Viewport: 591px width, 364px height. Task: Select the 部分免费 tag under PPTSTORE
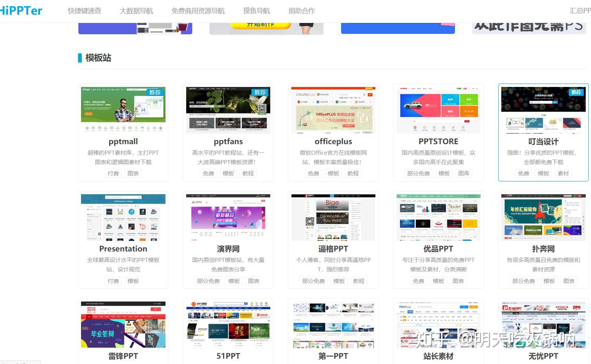click(418, 174)
